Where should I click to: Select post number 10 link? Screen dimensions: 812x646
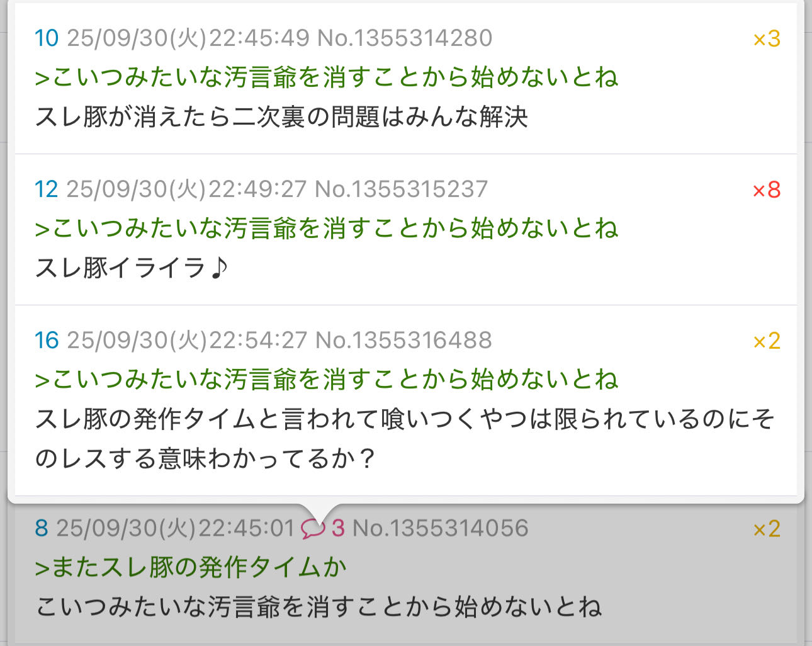47,38
